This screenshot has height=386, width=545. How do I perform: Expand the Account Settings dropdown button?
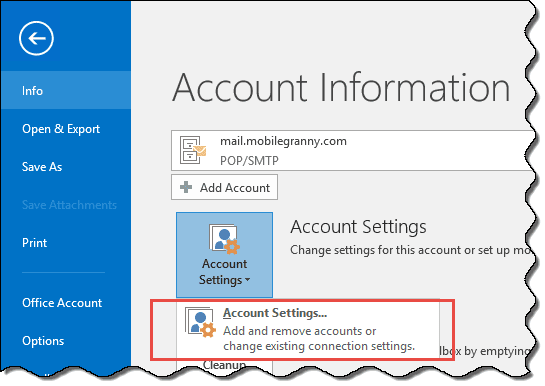click(224, 255)
